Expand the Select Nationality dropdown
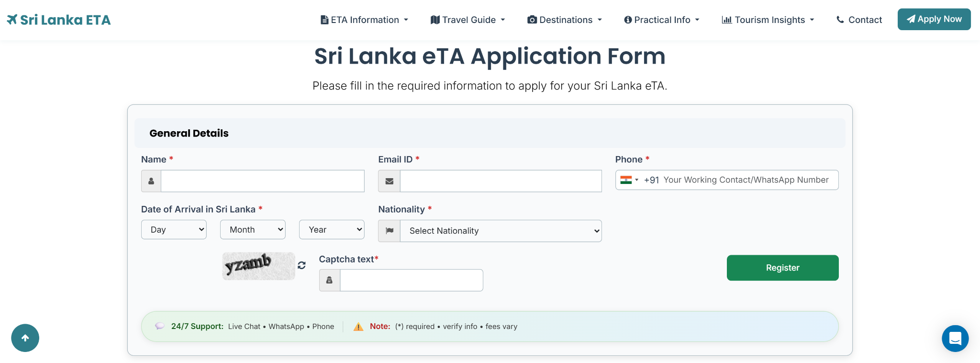This screenshot has width=980, height=363. click(x=501, y=231)
